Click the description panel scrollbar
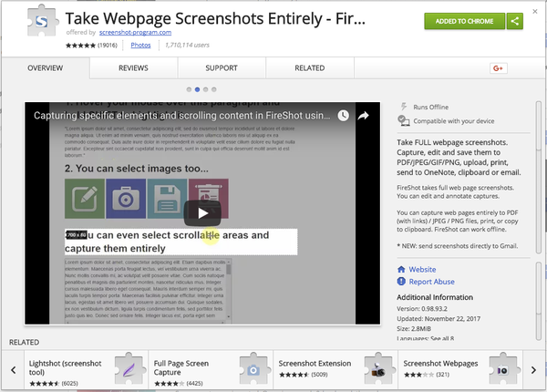547x392 pixels. [x=539, y=177]
